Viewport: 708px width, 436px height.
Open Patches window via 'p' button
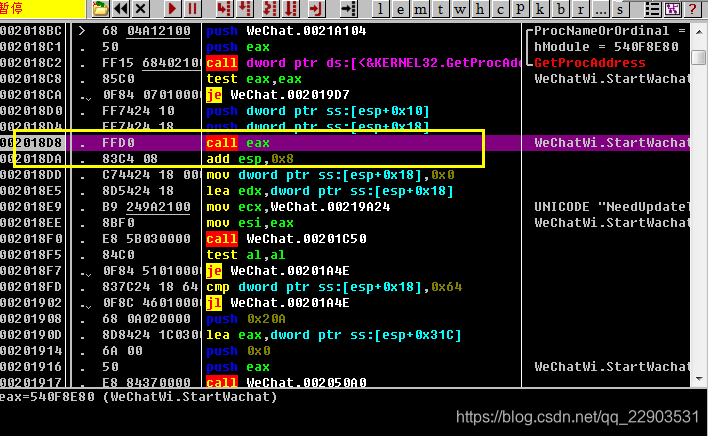pos(520,9)
